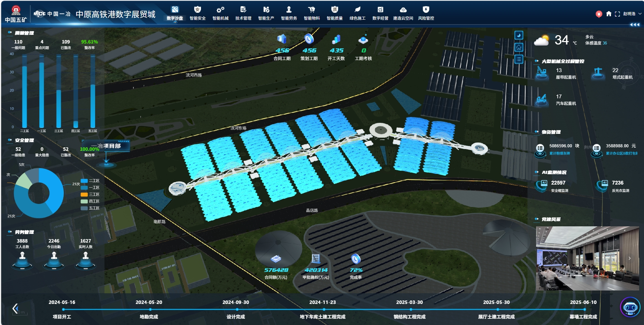Collapse right panel with triple-arrow button
Viewport: 644px width, 325px height.
pos(634,24)
